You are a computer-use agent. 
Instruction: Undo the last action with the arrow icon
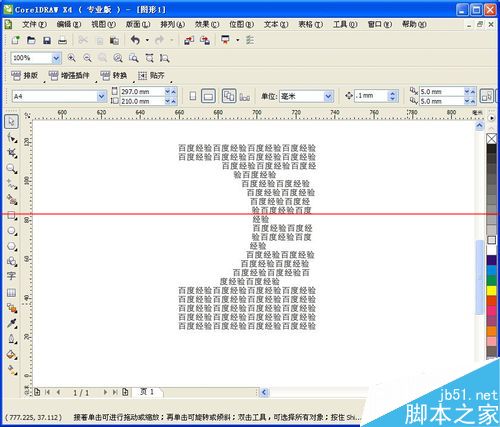click(x=135, y=40)
